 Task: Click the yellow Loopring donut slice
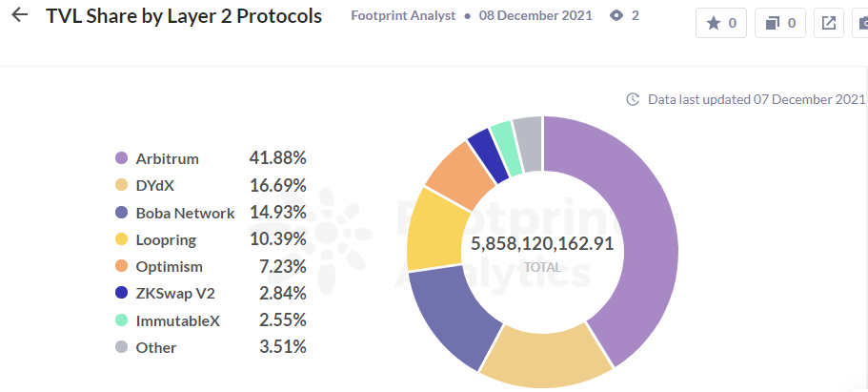pos(432,227)
